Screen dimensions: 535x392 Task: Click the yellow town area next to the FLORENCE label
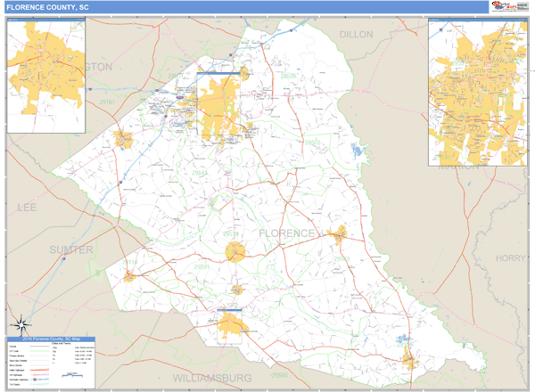(x=339, y=234)
